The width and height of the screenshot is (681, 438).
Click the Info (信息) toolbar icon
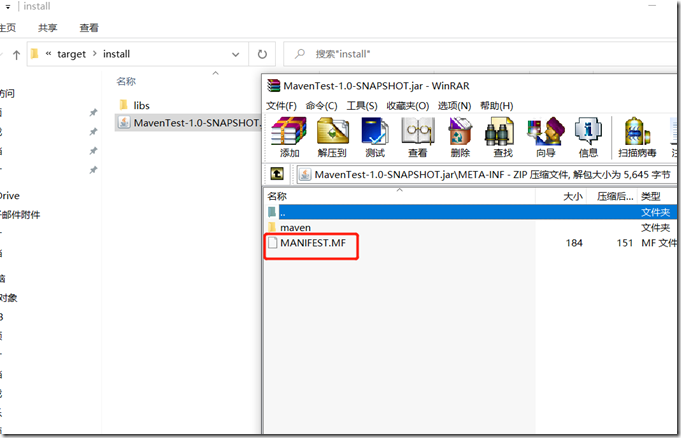pyautogui.click(x=588, y=137)
